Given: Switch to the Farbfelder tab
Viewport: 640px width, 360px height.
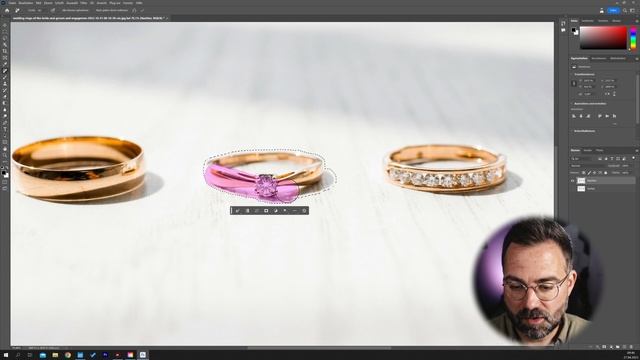Looking at the screenshot, I should point(588,20).
